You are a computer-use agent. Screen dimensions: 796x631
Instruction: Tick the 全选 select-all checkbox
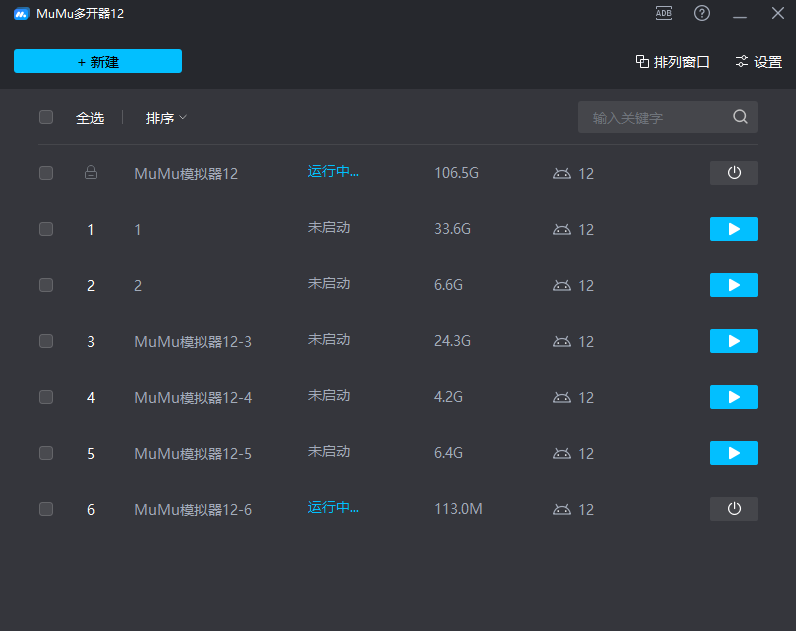coord(46,117)
